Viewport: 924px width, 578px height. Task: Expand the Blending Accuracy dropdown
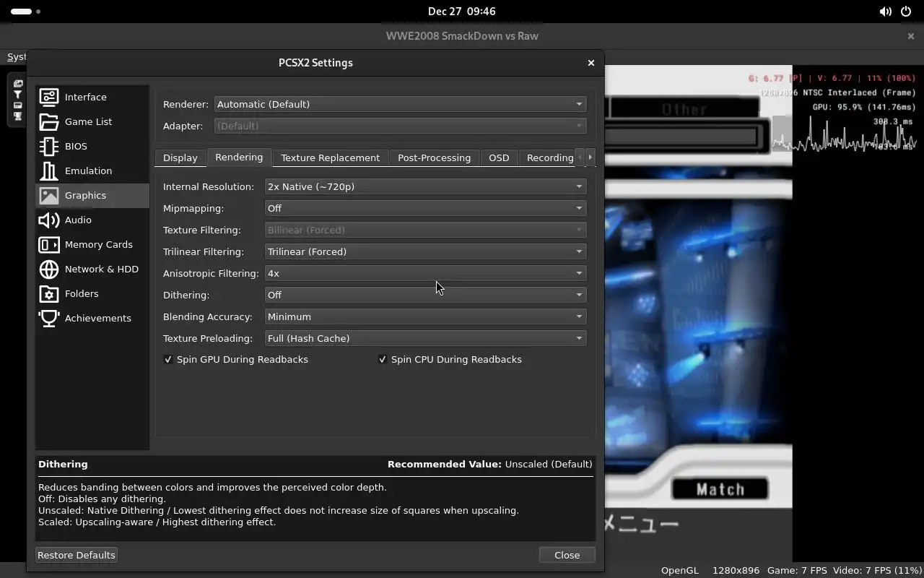coord(425,316)
